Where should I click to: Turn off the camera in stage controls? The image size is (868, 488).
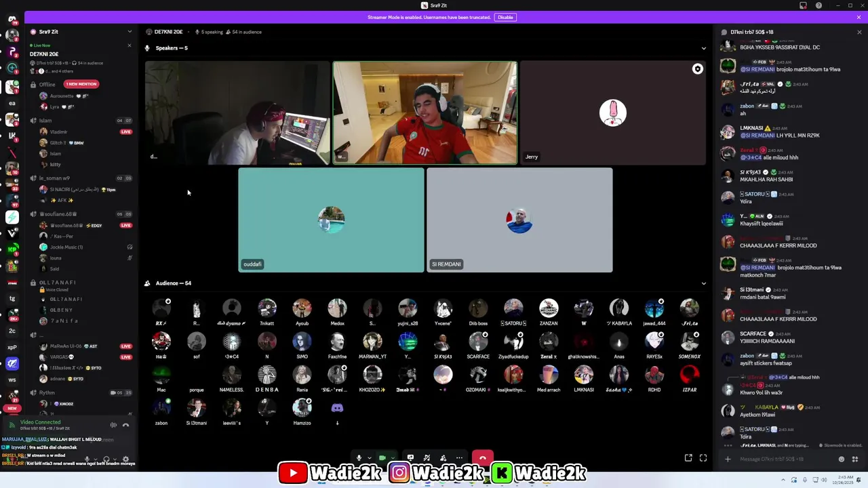point(382,458)
